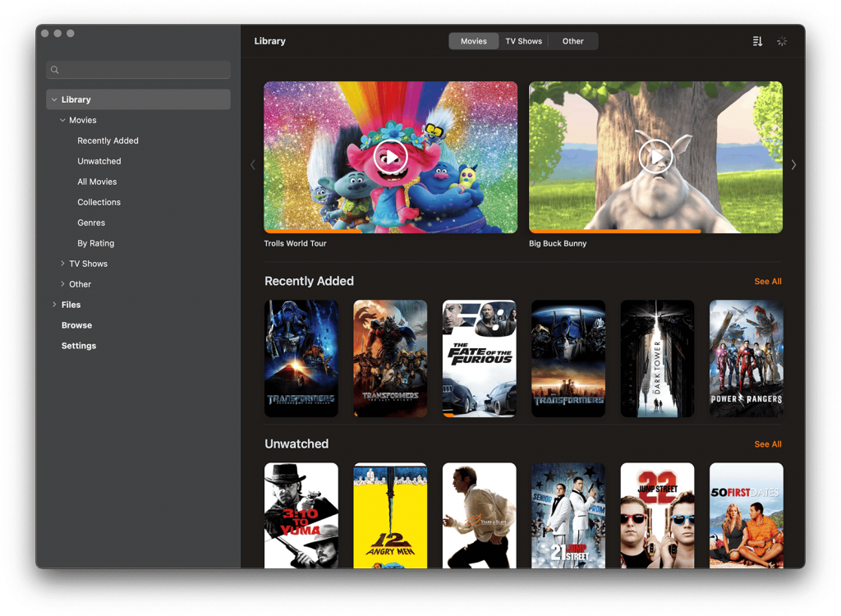841x616 pixels.
Task: Open See All for Unwatched
Action: pyautogui.click(x=767, y=444)
